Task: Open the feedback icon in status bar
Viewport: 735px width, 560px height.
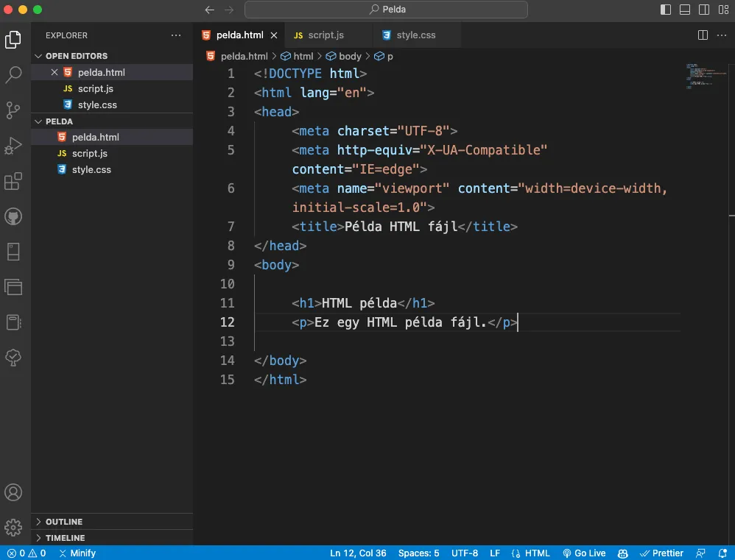Action: (700, 553)
